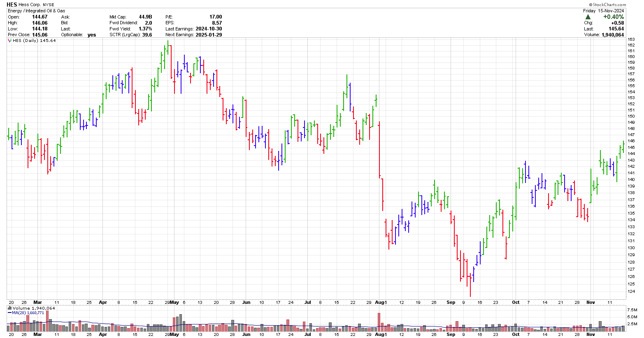Select the 'Hess Corp.' company name
644x338 pixels.
tap(30, 5)
